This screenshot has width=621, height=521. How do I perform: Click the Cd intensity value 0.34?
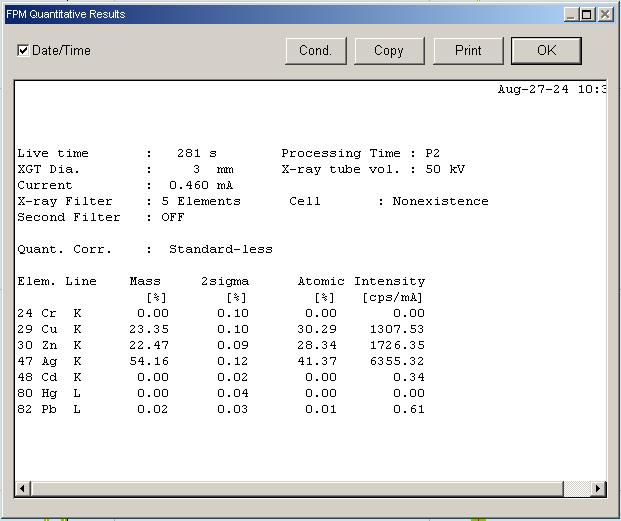[x=409, y=377]
